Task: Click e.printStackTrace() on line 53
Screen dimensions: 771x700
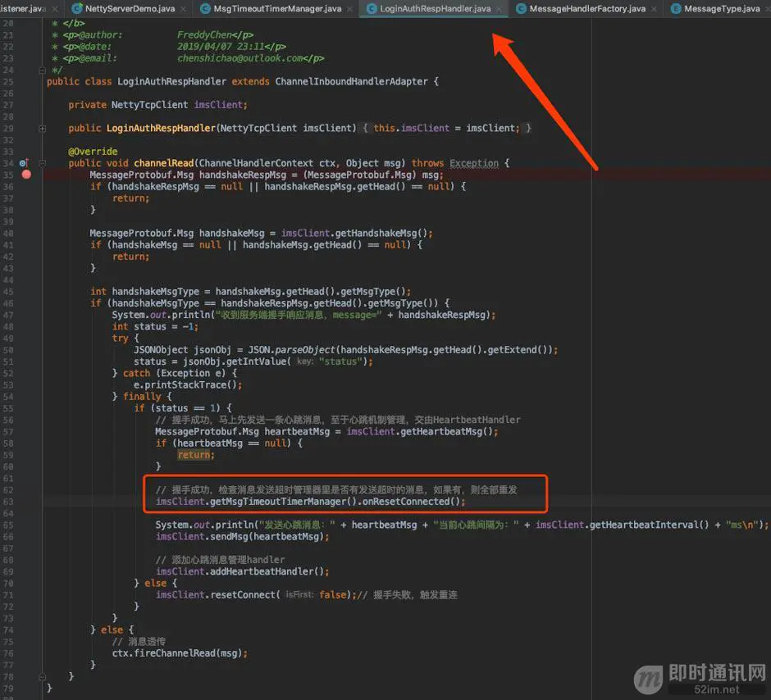Action: [x=186, y=384]
